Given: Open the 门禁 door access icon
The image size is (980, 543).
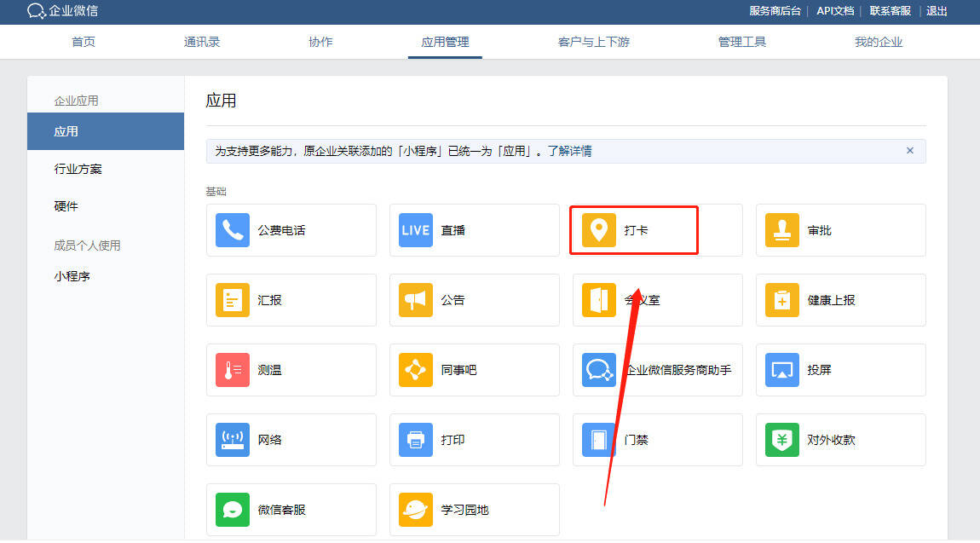Looking at the screenshot, I should (598, 440).
